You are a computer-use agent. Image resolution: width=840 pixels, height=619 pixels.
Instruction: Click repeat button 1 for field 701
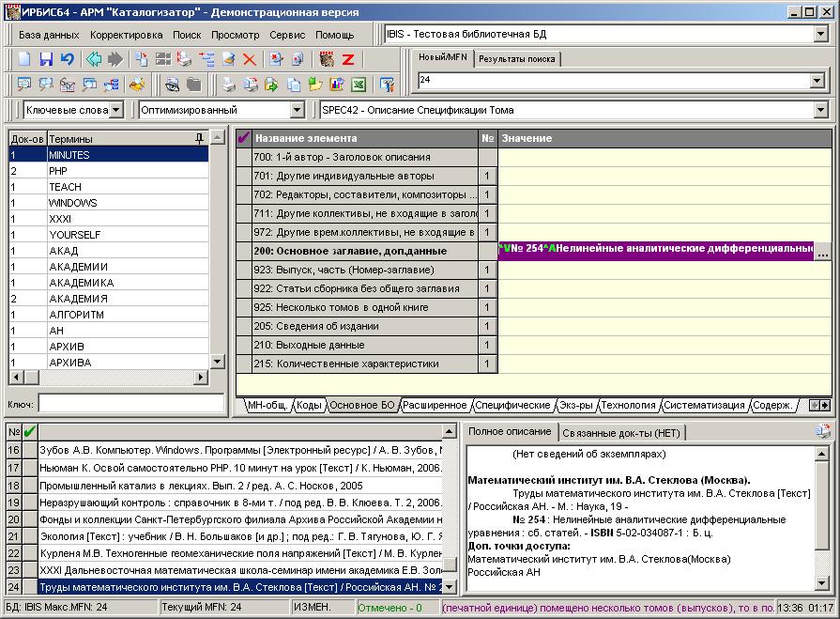[x=487, y=176]
